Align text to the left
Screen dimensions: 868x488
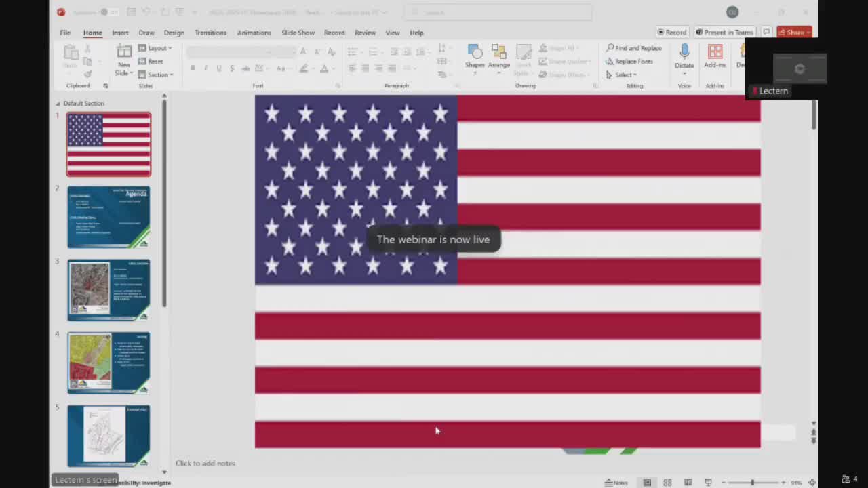coord(352,68)
